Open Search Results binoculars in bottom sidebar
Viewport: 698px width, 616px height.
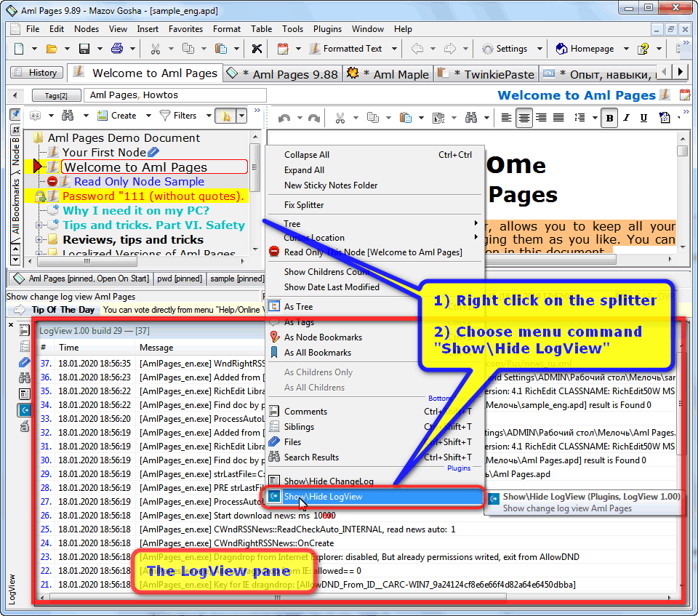coord(25,378)
